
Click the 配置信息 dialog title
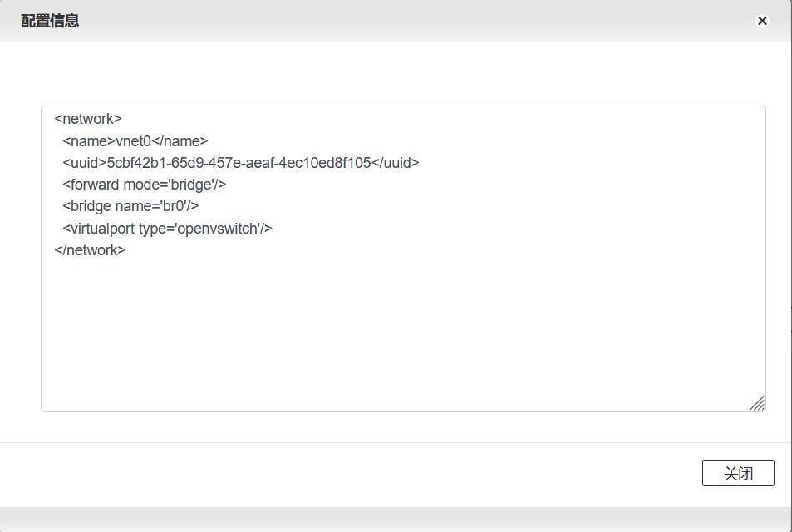(x=50, y=21)
